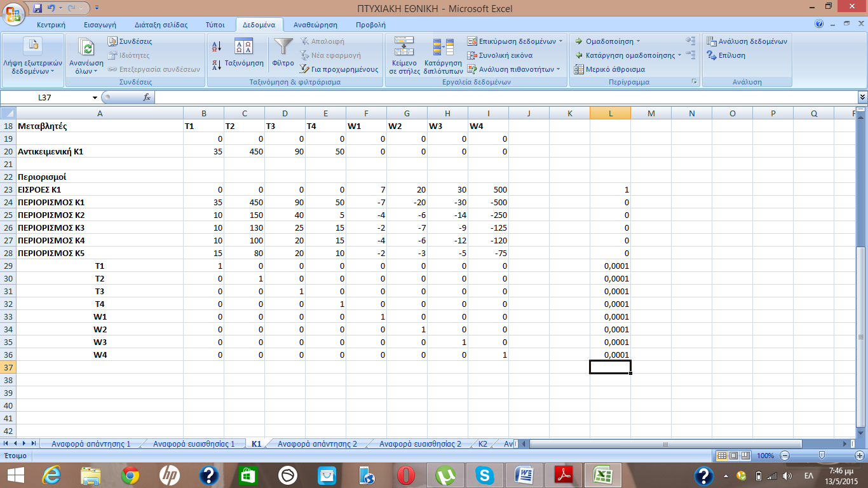The image size is (868, 488).
Task: Click Κείμενο σε στήλες tool
Action: [404, 56]
